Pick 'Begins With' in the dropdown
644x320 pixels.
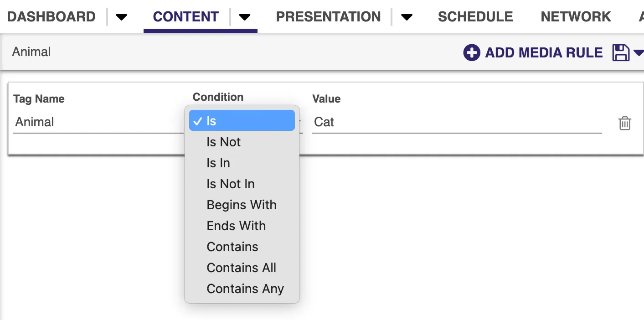click(x=242, y=205)
